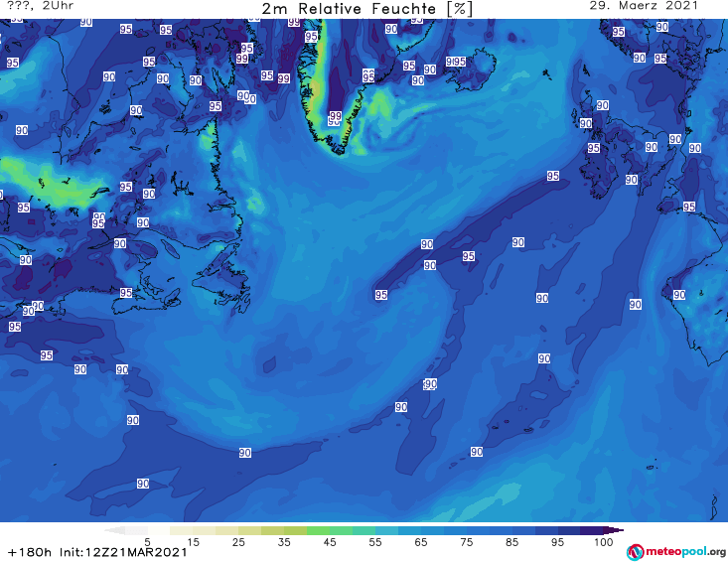Select the date text "29. Maerz 2021"
This screenshot has height=562, width=728.
644,6
